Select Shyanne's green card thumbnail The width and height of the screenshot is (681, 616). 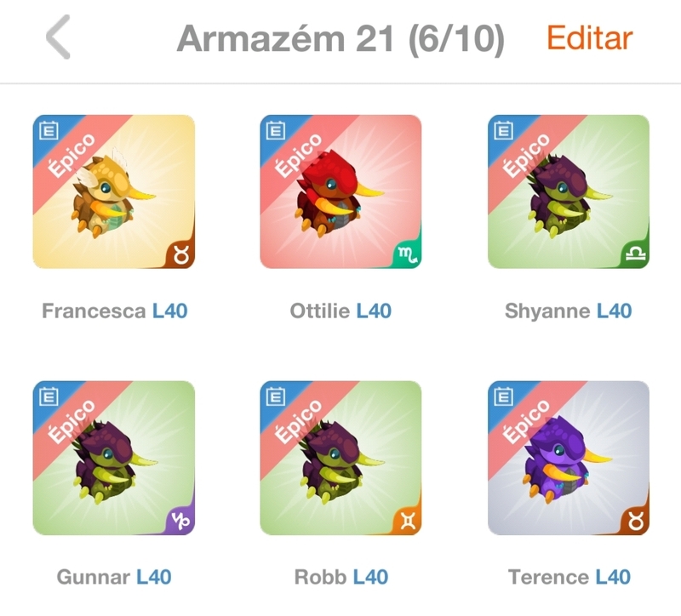pos(569,191)
